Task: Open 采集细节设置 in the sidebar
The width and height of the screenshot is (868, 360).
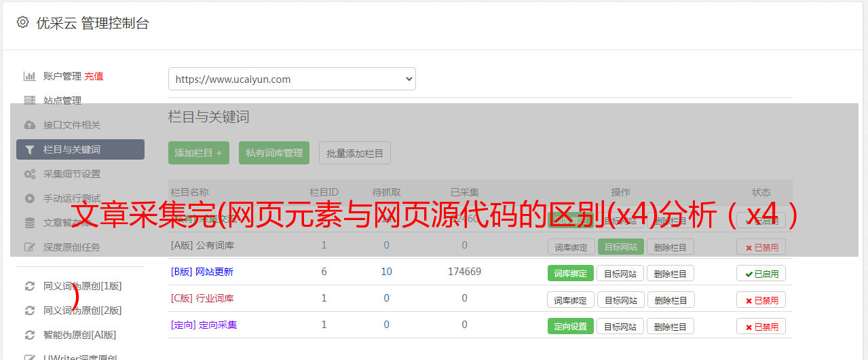Action: point(72,174)
